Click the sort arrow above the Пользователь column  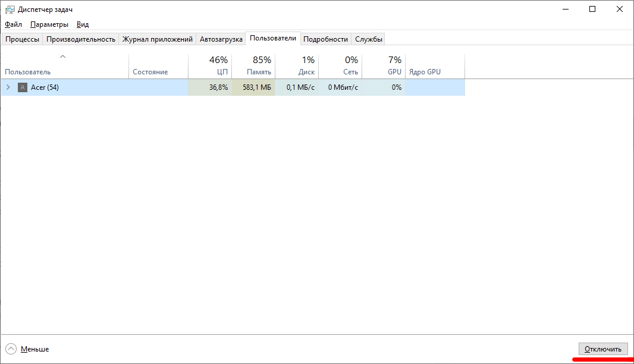pos(63,57)
